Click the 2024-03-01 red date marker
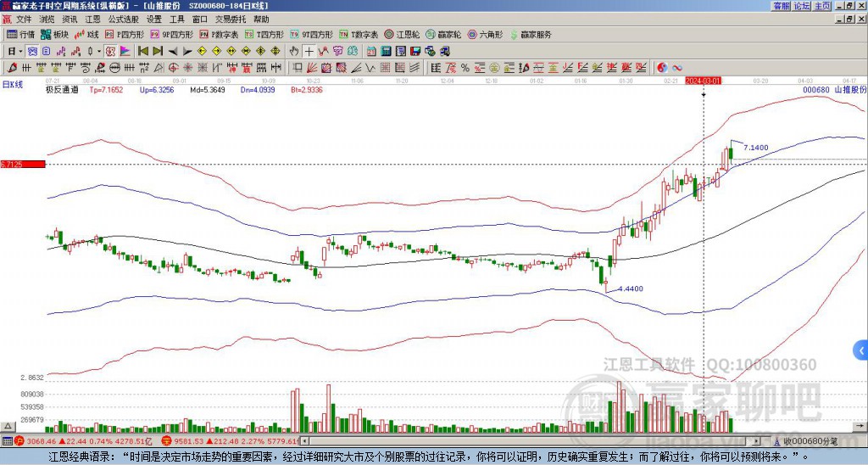This screenshot has width=868, height=465. point(703,81)
